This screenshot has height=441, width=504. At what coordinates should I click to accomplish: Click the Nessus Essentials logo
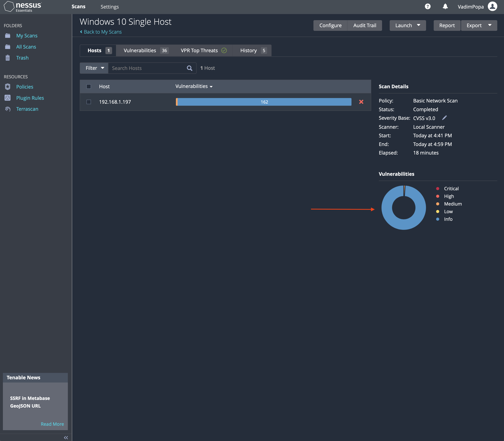tap(23, 7)
